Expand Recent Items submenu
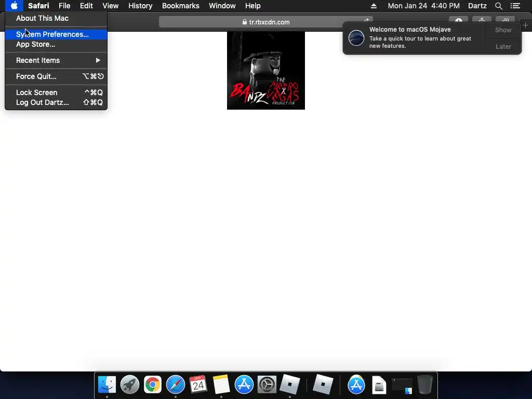 56,60
